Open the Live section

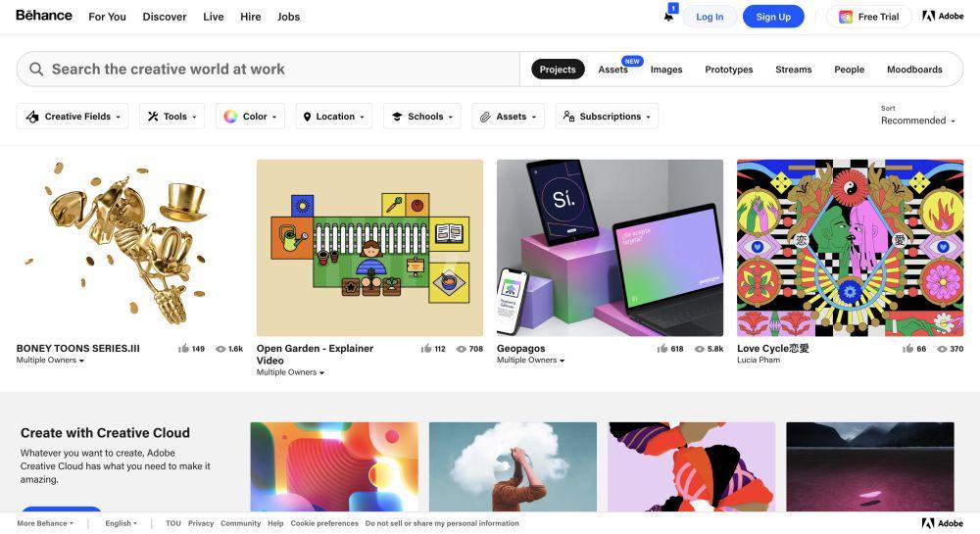tap(213, 17)
